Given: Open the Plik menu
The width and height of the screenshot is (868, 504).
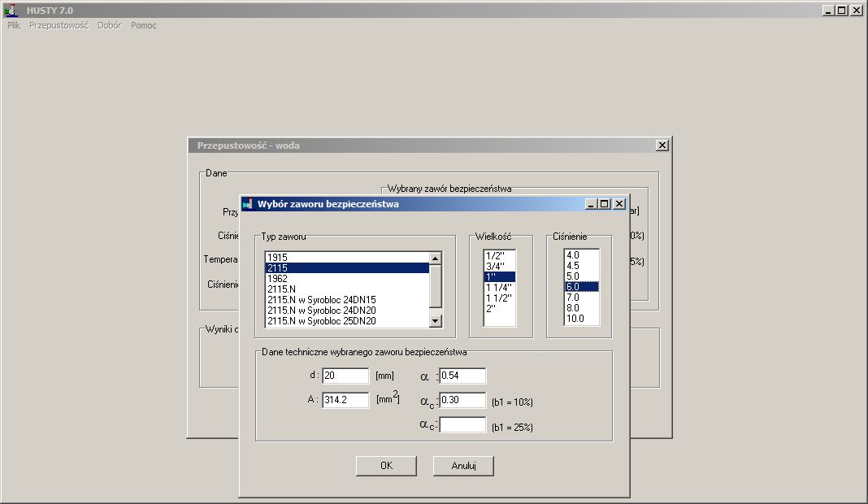Looking at the screenshot, I should 14,25.
